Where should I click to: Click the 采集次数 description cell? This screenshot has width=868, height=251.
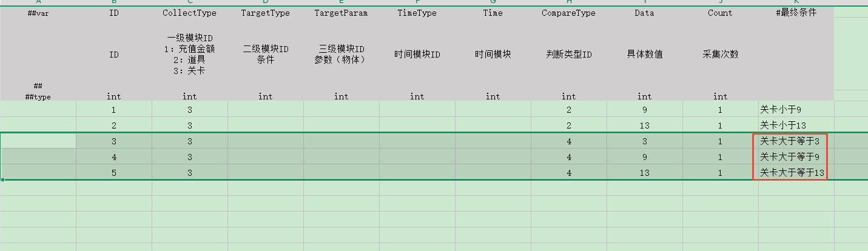click(720, 55)
